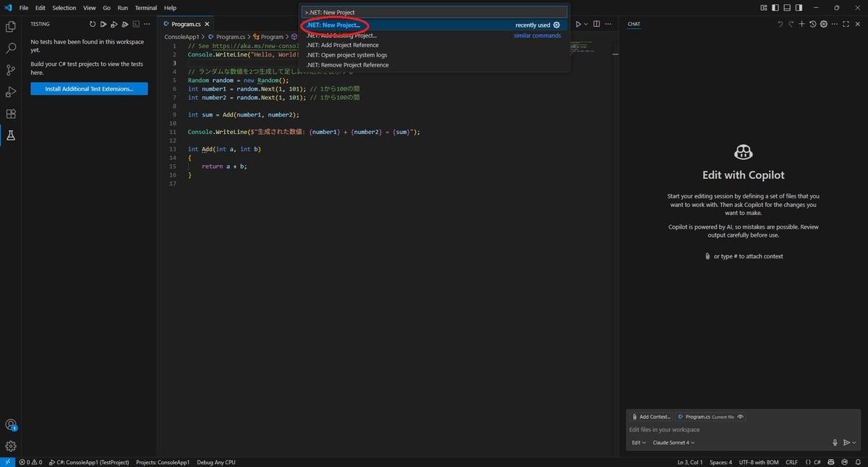Viewport: 868px width, 467px height.
Task: Open the Explorer view in activity bar
Action: [11, 27]
